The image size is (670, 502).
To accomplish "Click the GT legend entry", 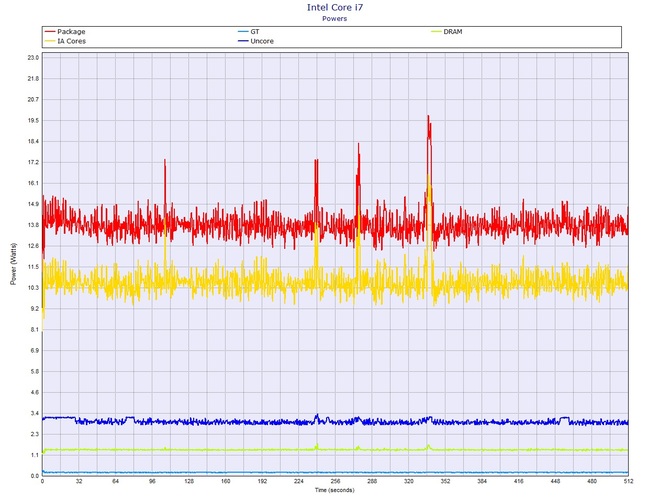I will (249, 32).
